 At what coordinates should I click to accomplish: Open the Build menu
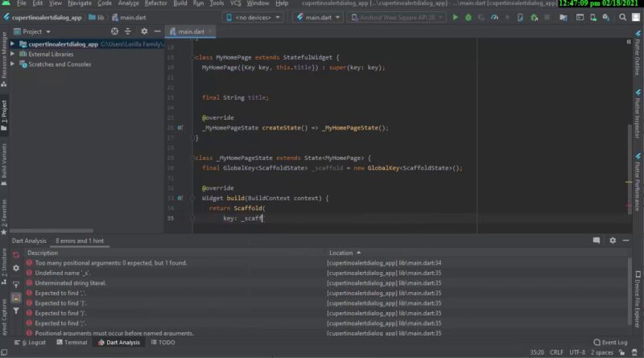[x=180, y=3]
